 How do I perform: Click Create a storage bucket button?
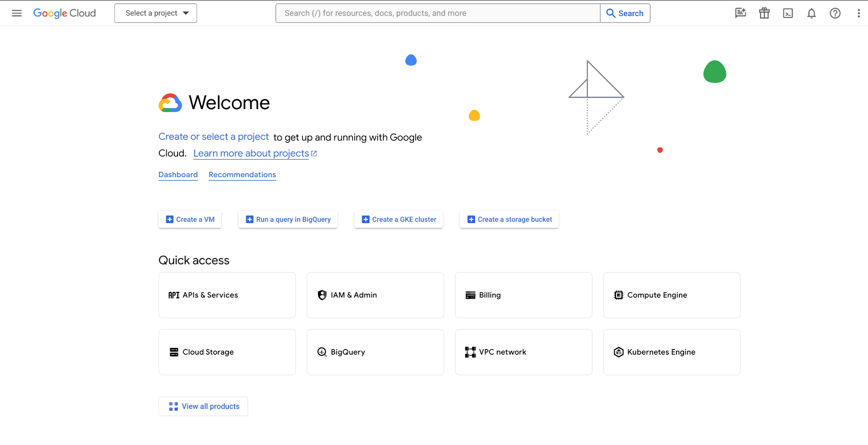click(509, 219)
